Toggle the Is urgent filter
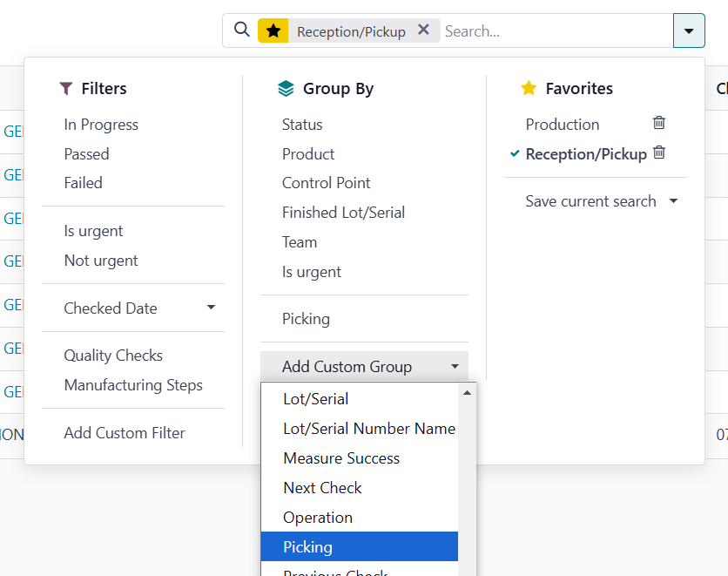728x576 pixels. [93, 231]
